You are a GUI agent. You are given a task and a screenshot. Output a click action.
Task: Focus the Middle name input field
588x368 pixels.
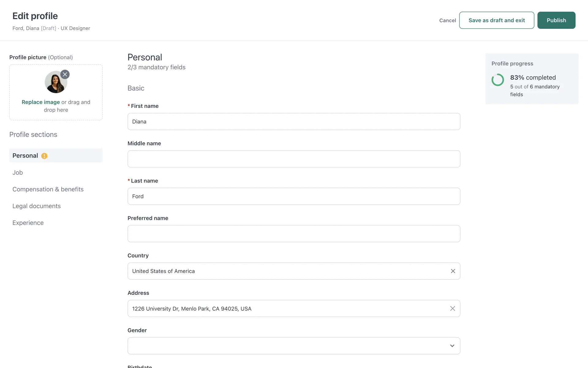coord(294,159)
